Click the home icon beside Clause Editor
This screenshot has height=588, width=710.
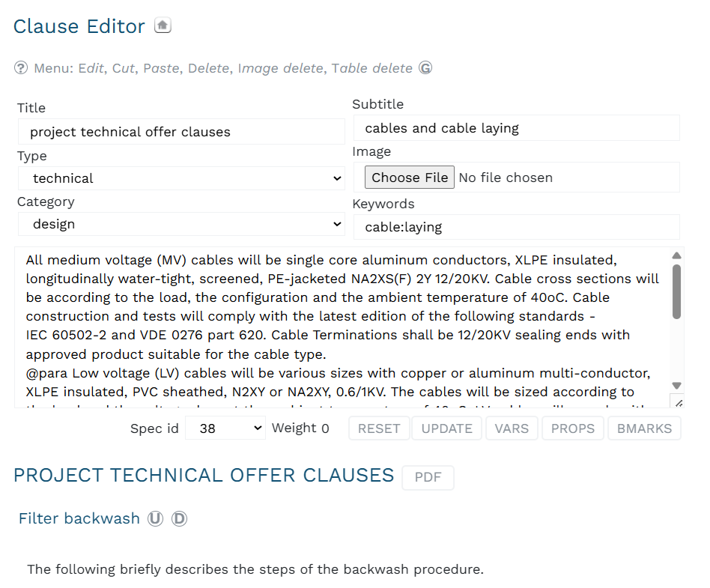click(x=163, y=25)
